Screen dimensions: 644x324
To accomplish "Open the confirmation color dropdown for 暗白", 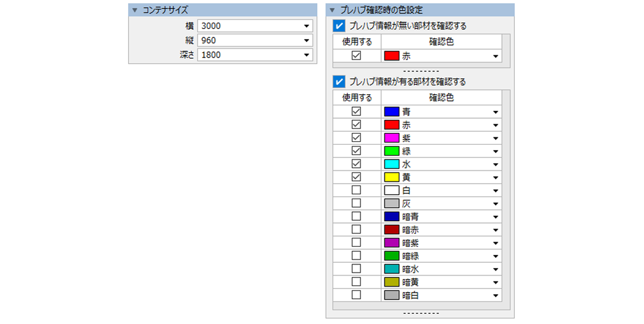I will [x=495, y=295].
